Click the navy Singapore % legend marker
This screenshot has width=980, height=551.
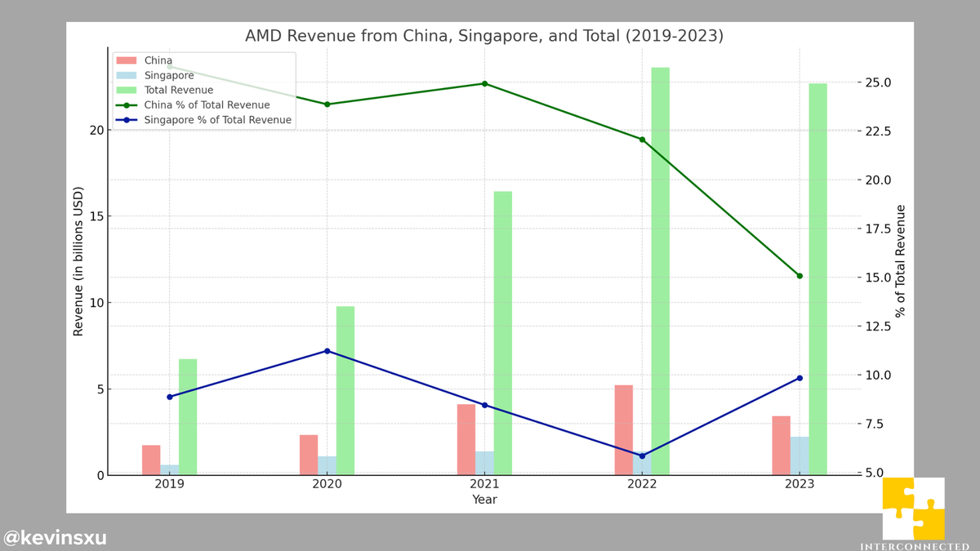127,119
